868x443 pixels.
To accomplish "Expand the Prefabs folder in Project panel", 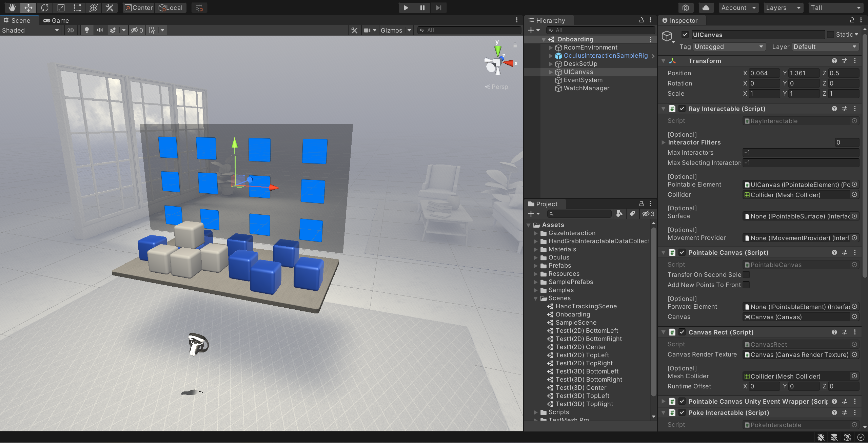I will (536, 265).
